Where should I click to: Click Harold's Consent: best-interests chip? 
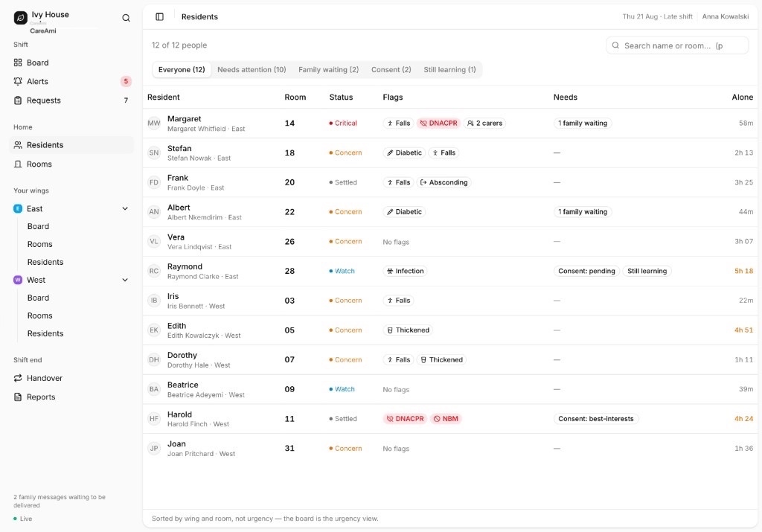596,419
